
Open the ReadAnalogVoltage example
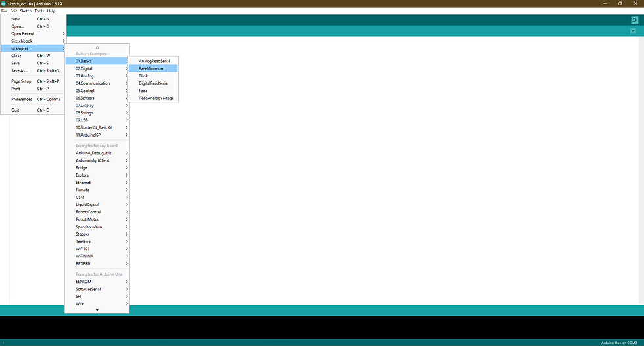(153, 98)
